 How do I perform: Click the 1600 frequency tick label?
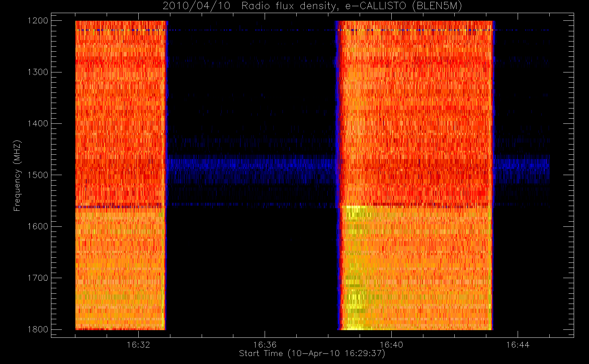38,226
